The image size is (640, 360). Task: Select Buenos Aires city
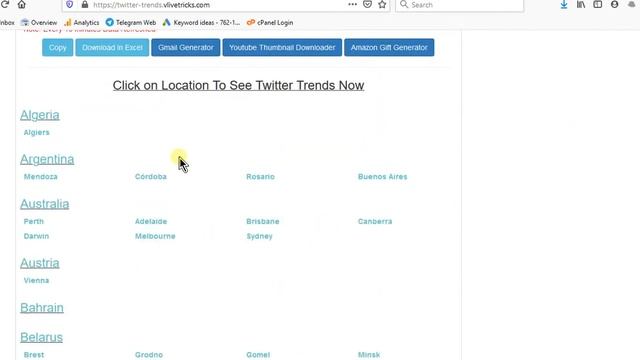pyautogui.click(x=382, y=177)
